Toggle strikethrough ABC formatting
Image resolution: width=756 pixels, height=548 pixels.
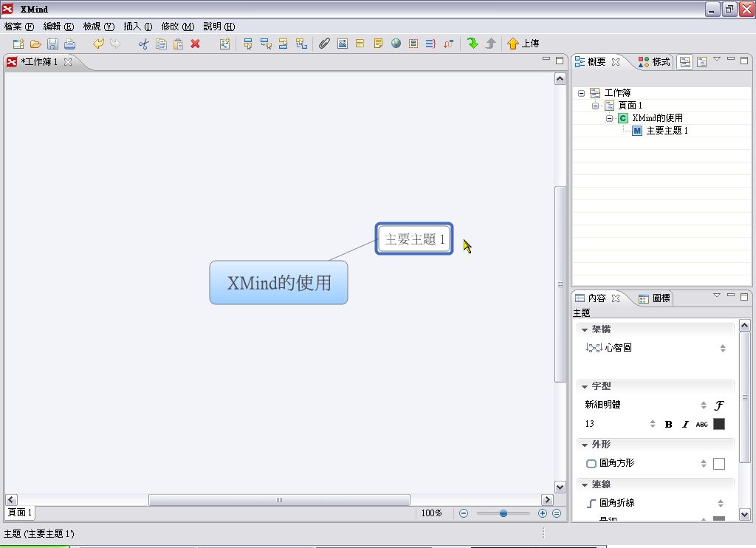(701, 424)
